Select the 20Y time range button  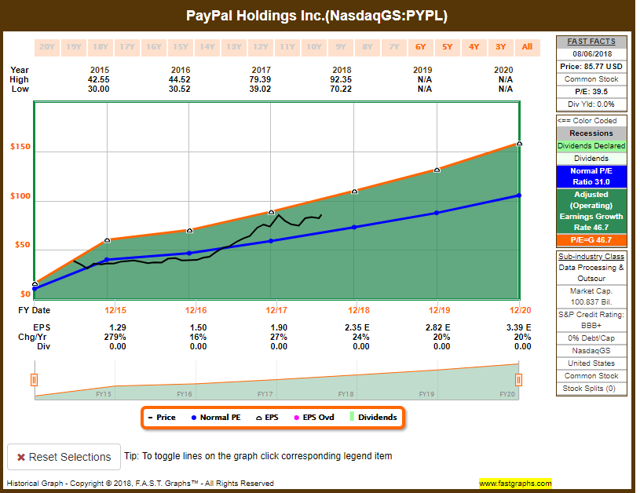[x=47, y=47]
